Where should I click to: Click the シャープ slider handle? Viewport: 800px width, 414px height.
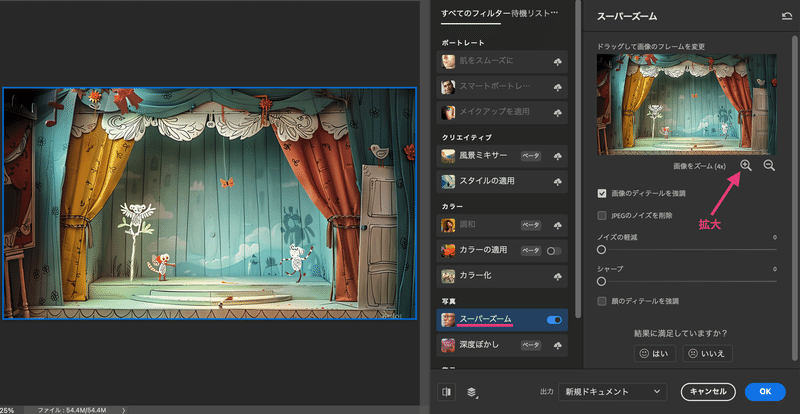pyautogui.click(x=602, y=281)
